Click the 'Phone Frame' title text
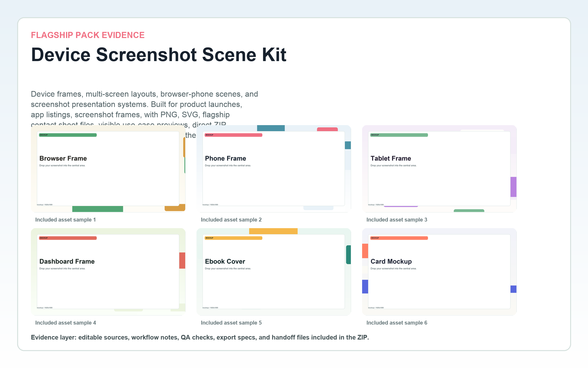This screenshot has width=588, height=368. 225,158
